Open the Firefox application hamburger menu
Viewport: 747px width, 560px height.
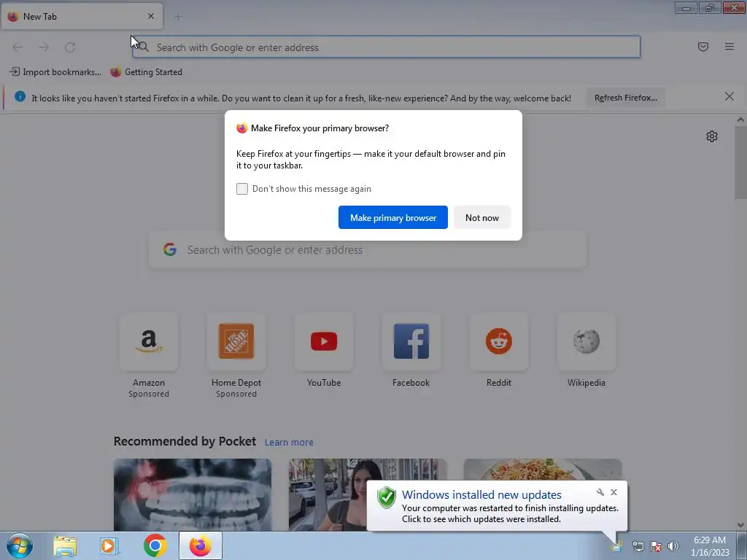(x=729, y=47)
